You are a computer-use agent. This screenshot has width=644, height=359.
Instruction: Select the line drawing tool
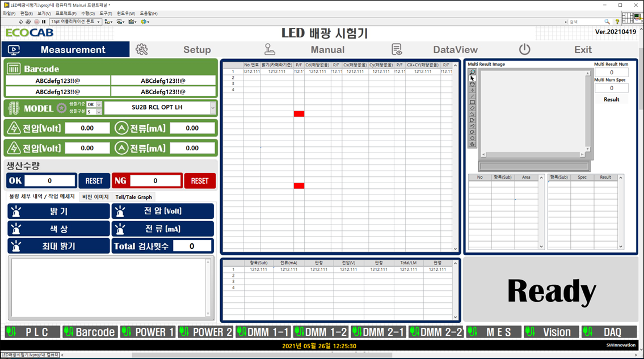tap(472, 96)
